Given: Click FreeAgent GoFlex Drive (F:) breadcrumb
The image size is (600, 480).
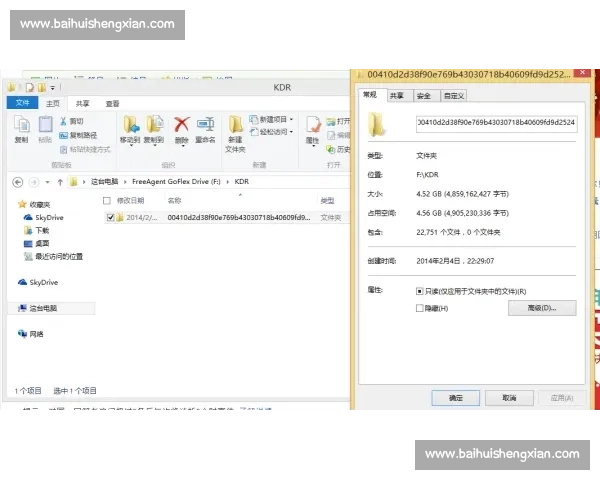Looking at the screenshot, I should pyautogui.click(x=176, y=181).
